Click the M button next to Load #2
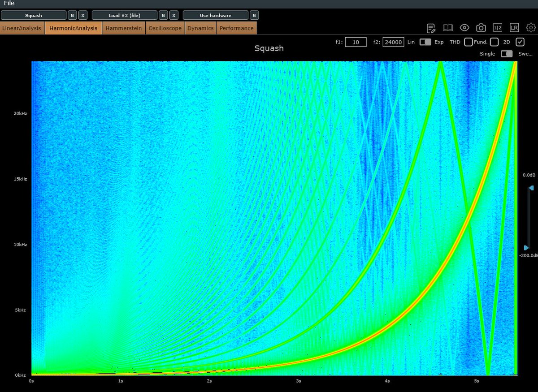This screenshot has height=392, width=538. (163, 15)
